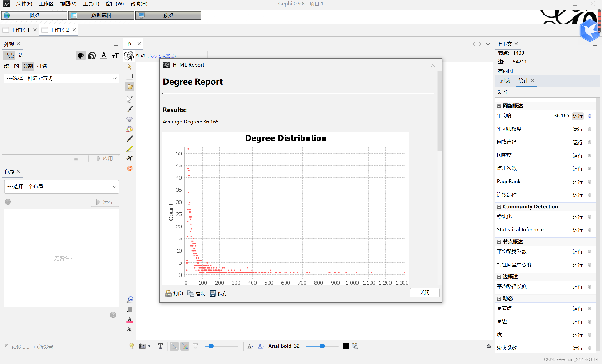Select the brush paint tool
This screenshot has width=602, height=364.
click(130, 109)
